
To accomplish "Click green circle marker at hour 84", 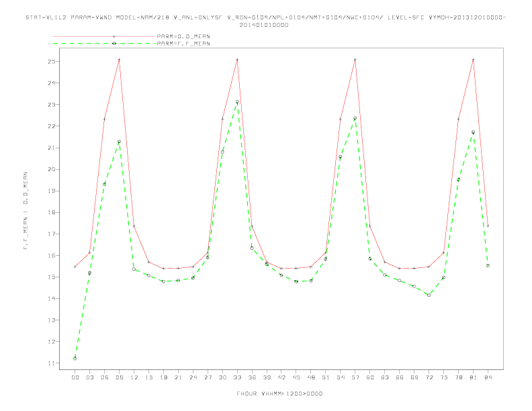I will tap(488, 265).
